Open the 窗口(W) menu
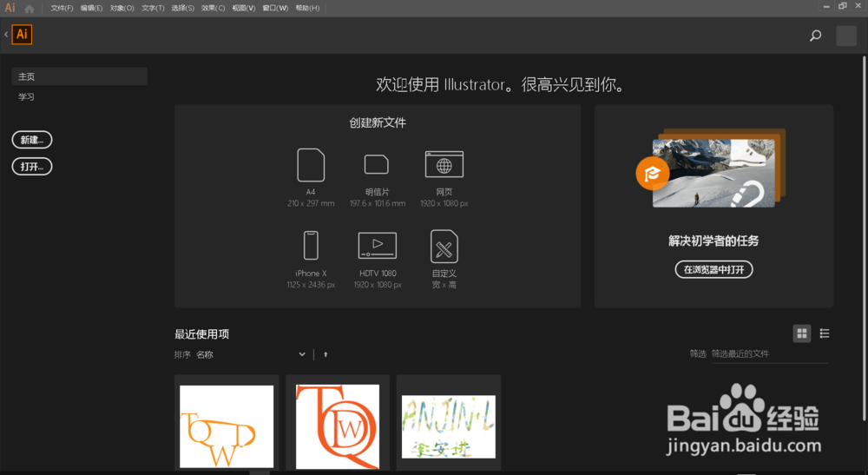The height and width of the screenshot is (475, 868). click(275, 9)
